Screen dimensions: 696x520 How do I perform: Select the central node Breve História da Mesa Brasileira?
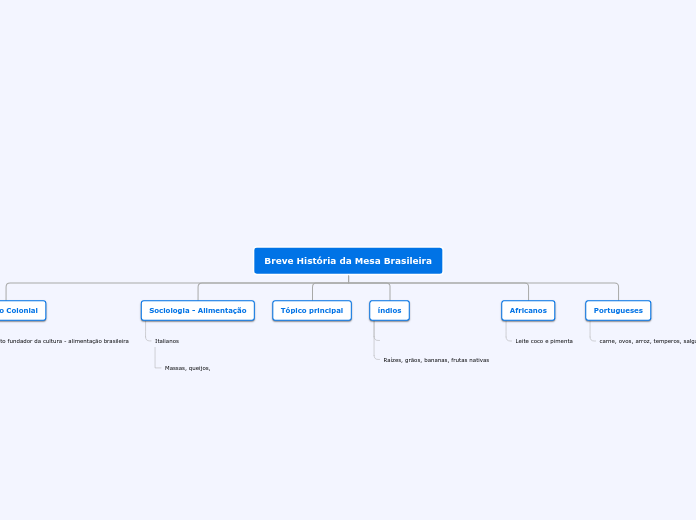coord(348,261)
